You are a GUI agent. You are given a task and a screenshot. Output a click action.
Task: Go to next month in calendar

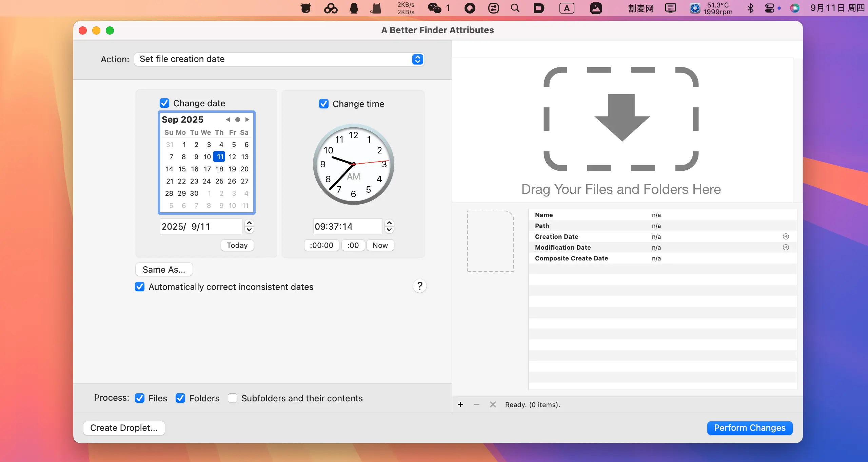248,120
